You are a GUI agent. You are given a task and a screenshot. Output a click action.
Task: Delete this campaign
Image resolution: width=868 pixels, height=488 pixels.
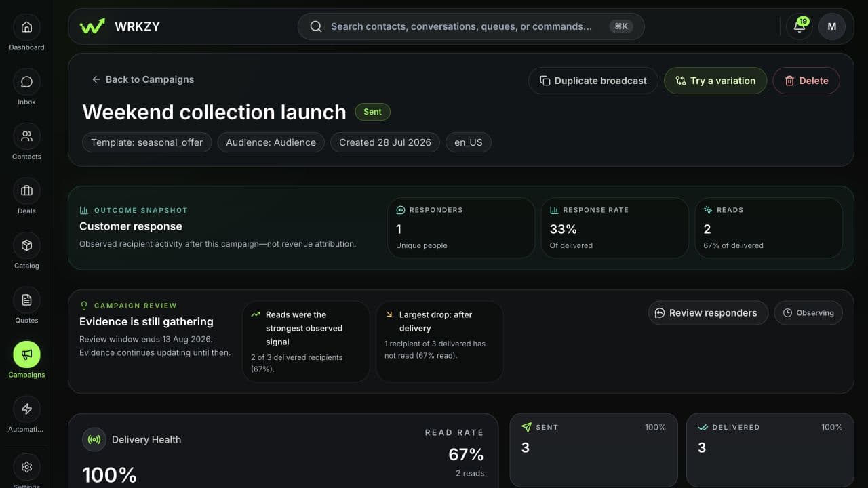806,81
